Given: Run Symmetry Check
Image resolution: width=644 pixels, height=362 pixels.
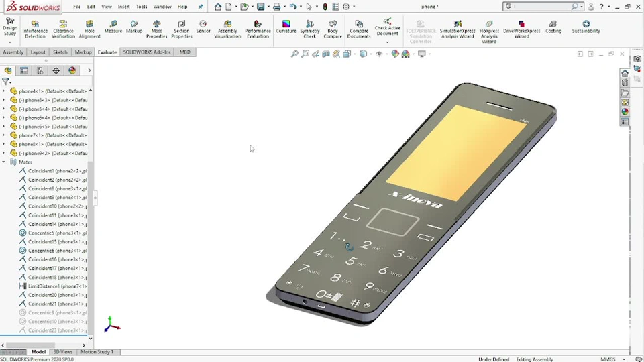Looking at the screenshot, I should coord(310,29).
